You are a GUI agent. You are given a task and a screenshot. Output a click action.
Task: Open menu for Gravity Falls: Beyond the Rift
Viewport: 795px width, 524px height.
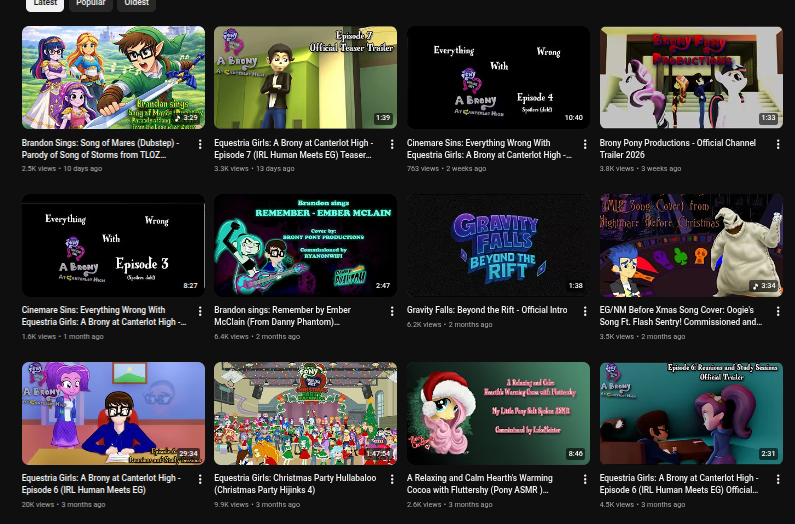[585, 311]
